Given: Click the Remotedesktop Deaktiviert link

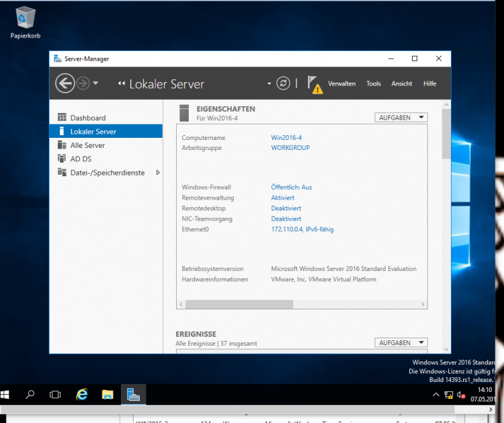Looking at the screenshot, I should [286, 208].
